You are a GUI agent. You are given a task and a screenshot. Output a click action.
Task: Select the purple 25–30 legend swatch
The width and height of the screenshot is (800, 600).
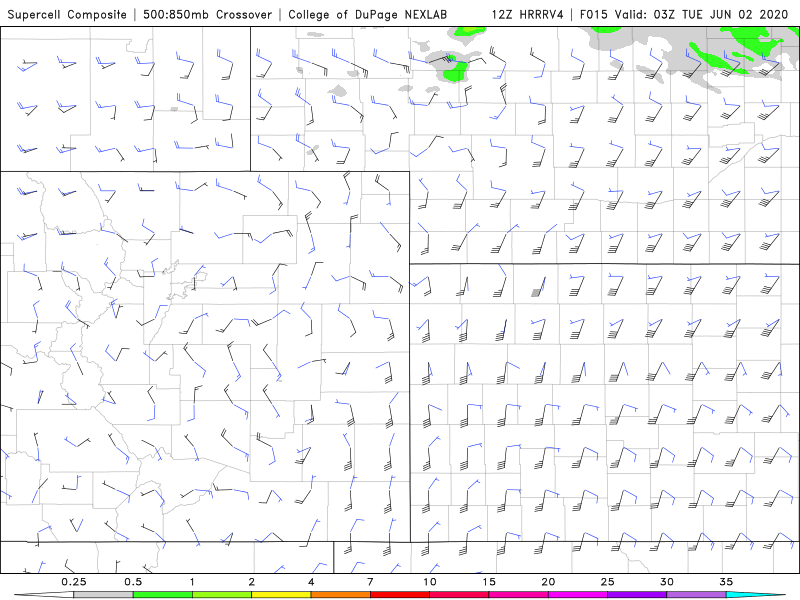(x=637, y=595)
